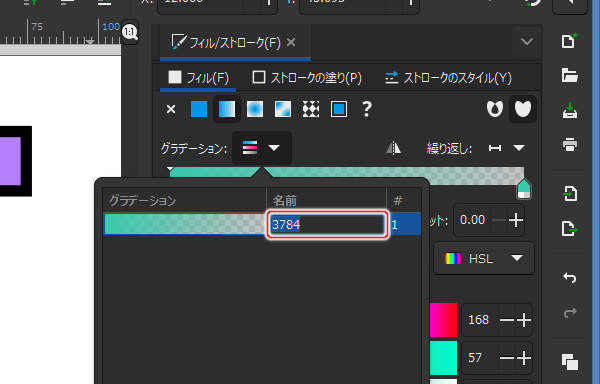Viewport: 600px width, 384px height.
Task: Click the export file icon
Action: [569, 229]
